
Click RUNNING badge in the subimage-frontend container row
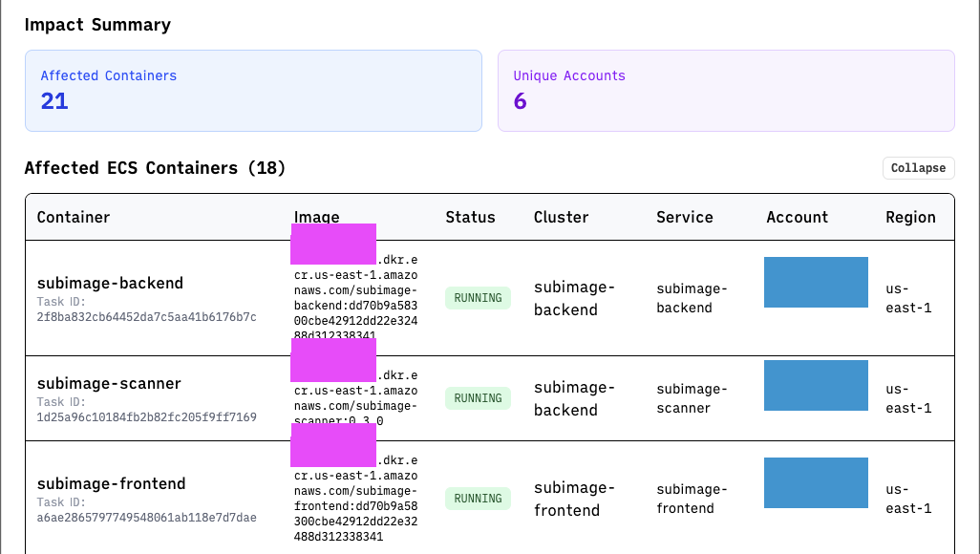tap(478, 499)
